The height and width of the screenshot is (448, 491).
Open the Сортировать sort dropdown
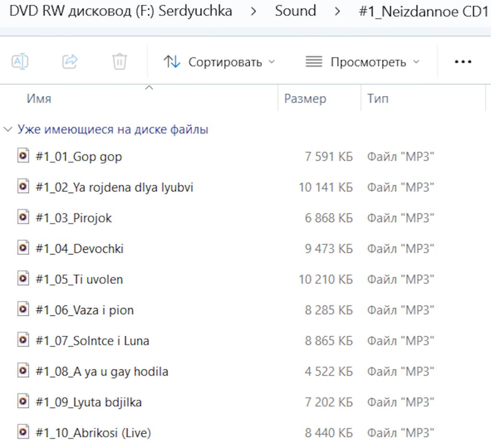click(219, 62)
